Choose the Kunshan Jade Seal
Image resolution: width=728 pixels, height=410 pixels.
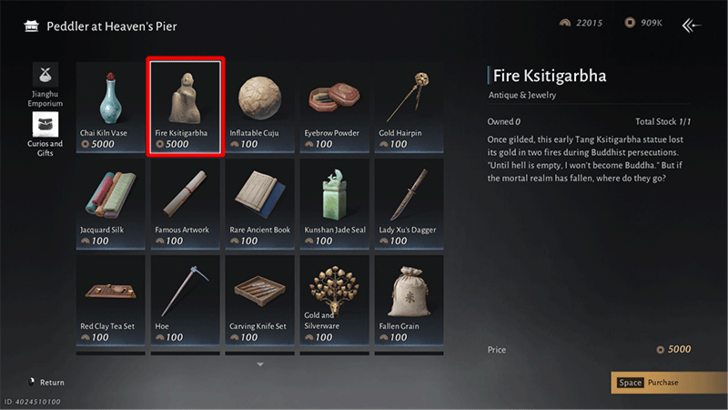coord(334,204)
